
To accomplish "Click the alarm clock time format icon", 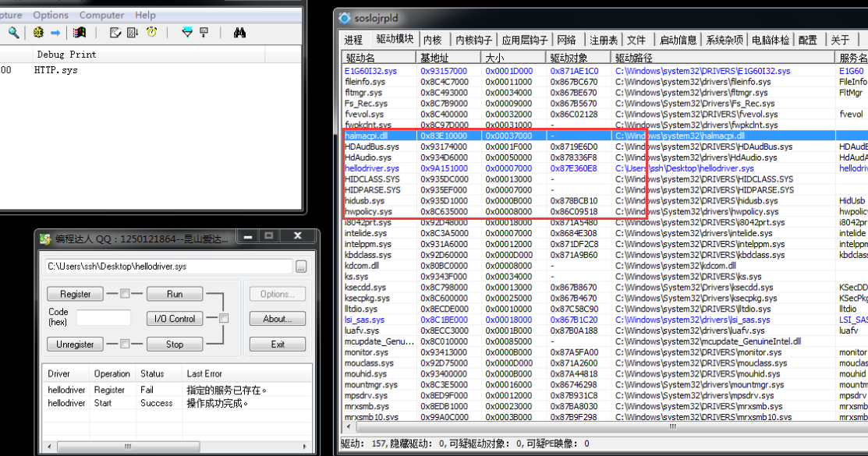I will click(151, 33).
